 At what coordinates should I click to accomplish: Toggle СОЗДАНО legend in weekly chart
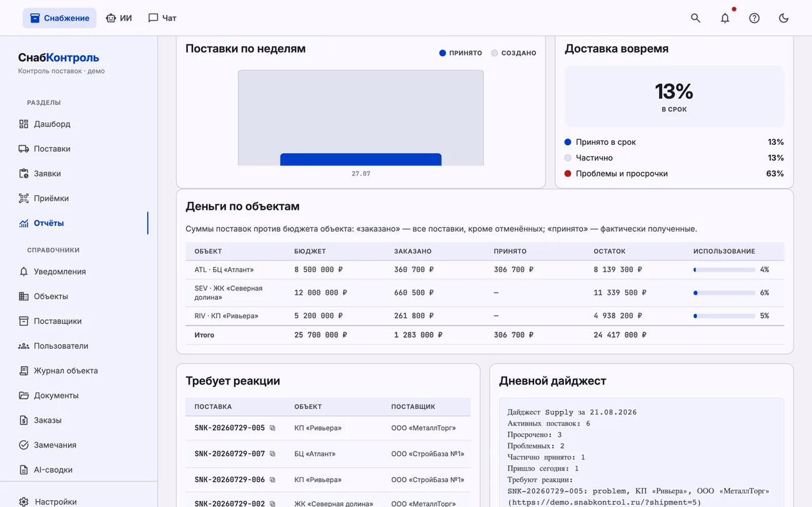pos(513,53)
